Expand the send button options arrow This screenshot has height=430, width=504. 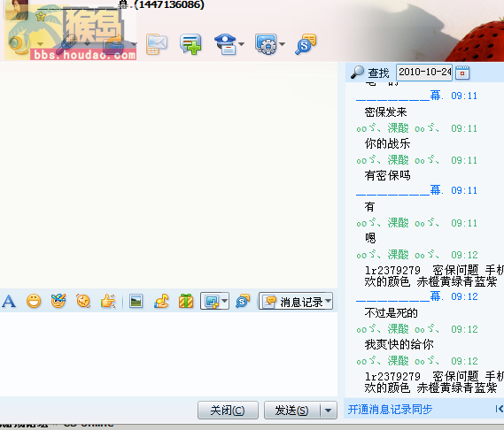pos(329,410)
